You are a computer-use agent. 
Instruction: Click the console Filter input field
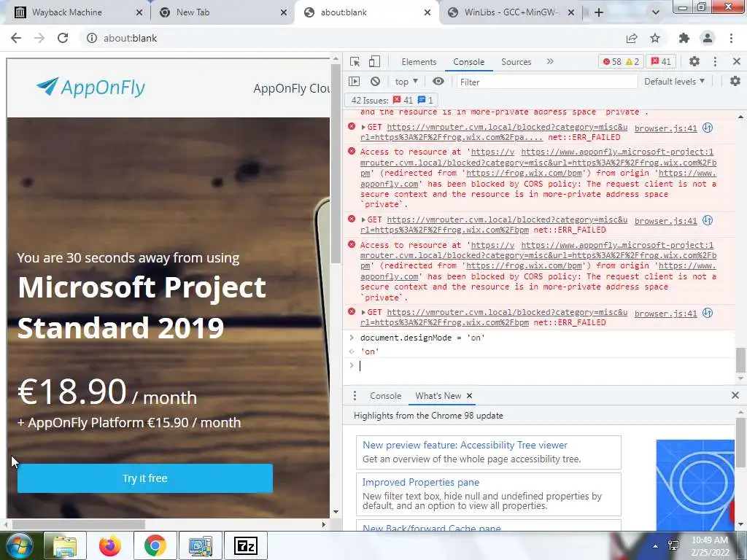pos(547,82)
